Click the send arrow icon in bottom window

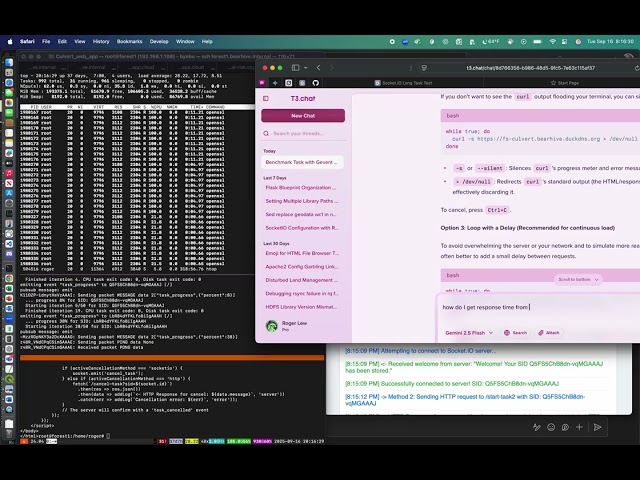[x=598, y=427]
